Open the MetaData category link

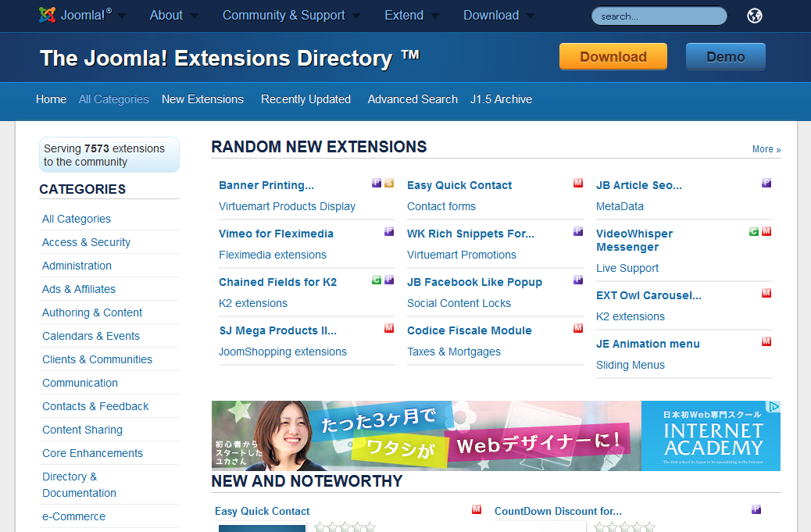point(620,206)
